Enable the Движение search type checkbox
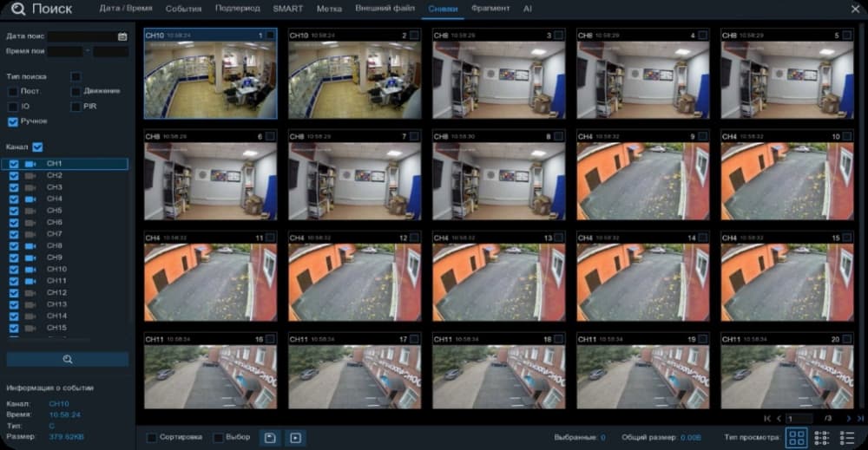868x450 pixels. (76, 91)
